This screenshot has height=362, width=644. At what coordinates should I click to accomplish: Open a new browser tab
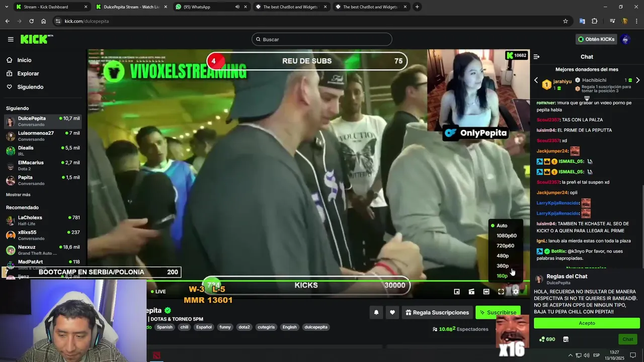click(417, 7)
